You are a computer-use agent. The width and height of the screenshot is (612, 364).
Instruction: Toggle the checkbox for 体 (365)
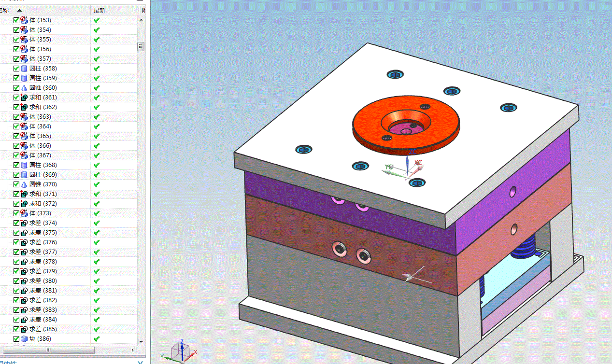click(x=16, y=136)
